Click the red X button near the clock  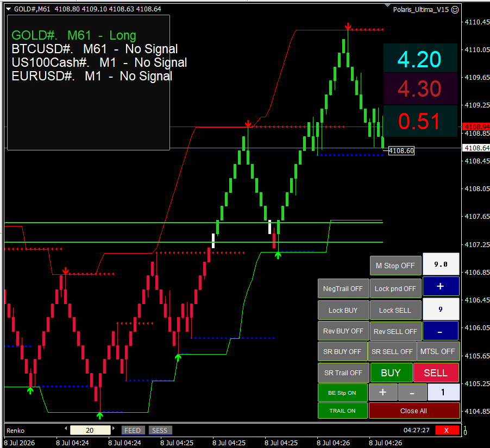click(447, 430)
